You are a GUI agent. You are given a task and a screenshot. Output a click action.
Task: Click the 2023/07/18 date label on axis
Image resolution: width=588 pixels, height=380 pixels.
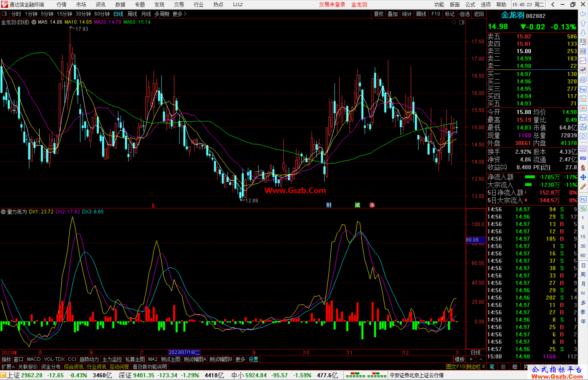(x=184, y=352)
